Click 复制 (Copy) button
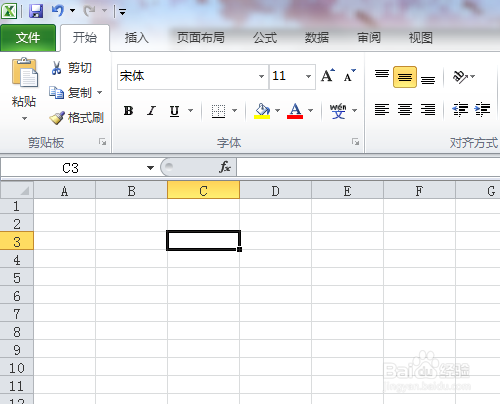 coord(71,93)
